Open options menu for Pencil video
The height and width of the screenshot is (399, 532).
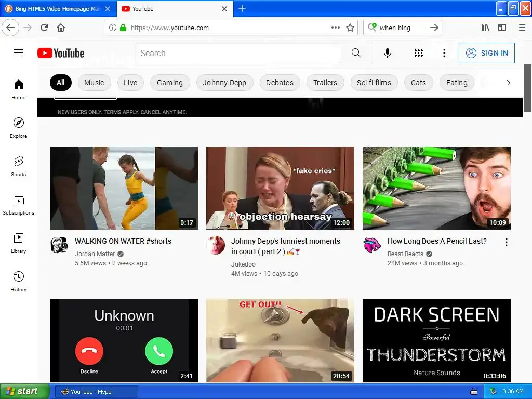(x=506, y=242)
